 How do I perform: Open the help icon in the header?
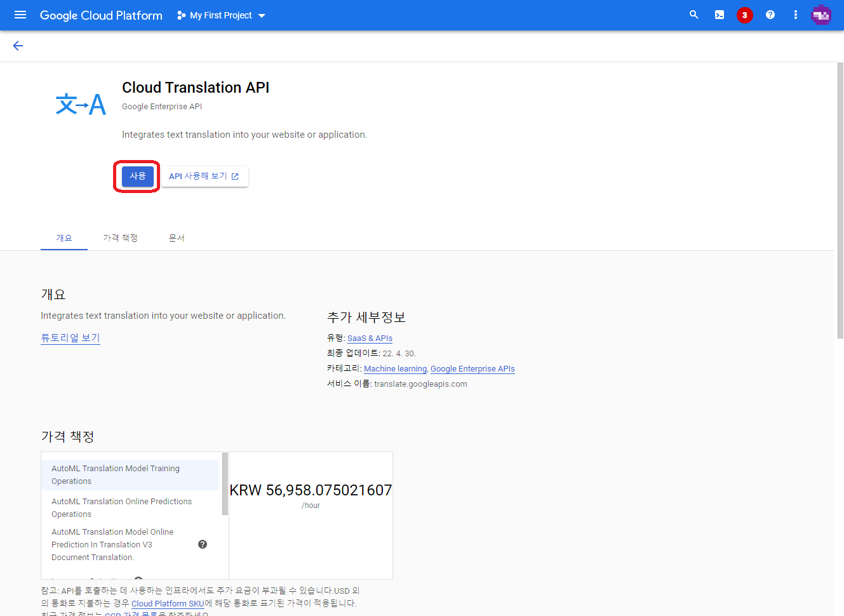point(770,15)
